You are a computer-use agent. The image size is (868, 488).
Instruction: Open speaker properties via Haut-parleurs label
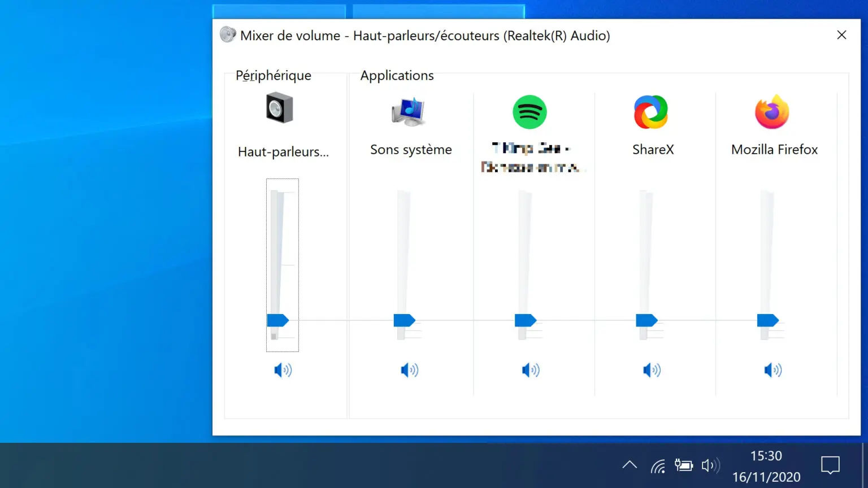(x=282, y=151)
